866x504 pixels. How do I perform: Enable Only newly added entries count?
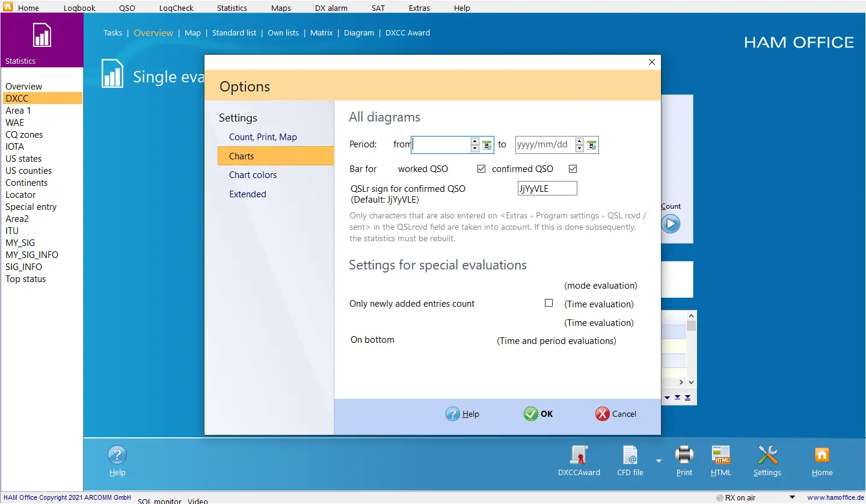click(x=548, y=303)
